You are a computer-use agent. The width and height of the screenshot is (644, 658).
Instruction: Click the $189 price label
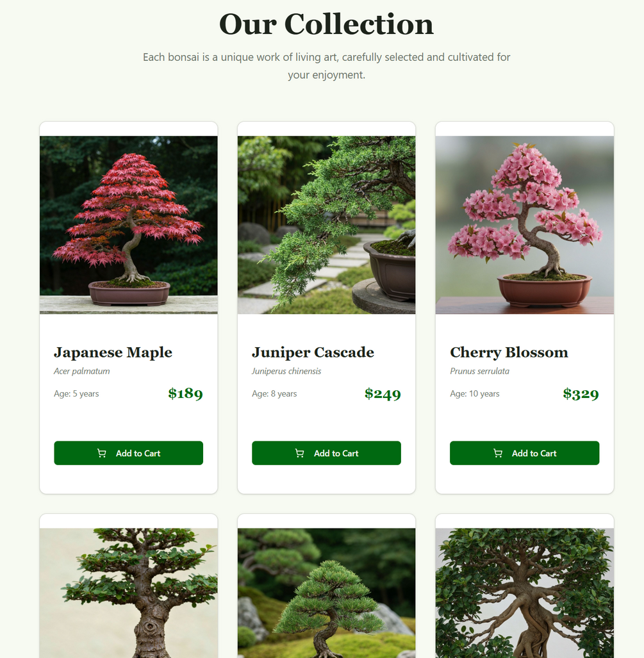(x=186, y=393)
